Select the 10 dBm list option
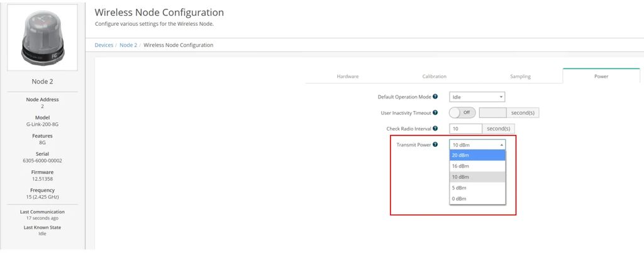This screenshot has width=644, height=253. (477, 177)
